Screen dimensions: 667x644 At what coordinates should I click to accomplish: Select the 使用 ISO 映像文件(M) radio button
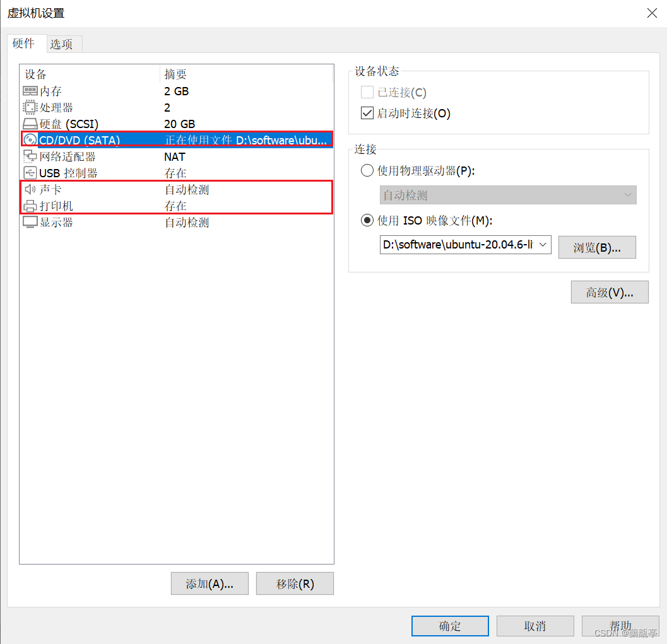367,220
